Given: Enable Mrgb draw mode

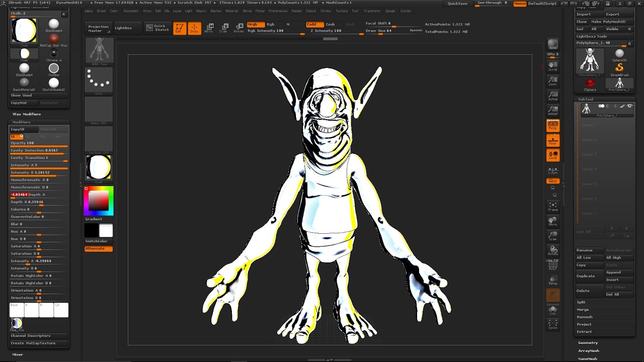Looking at the screenshot, I should [256, 24].
